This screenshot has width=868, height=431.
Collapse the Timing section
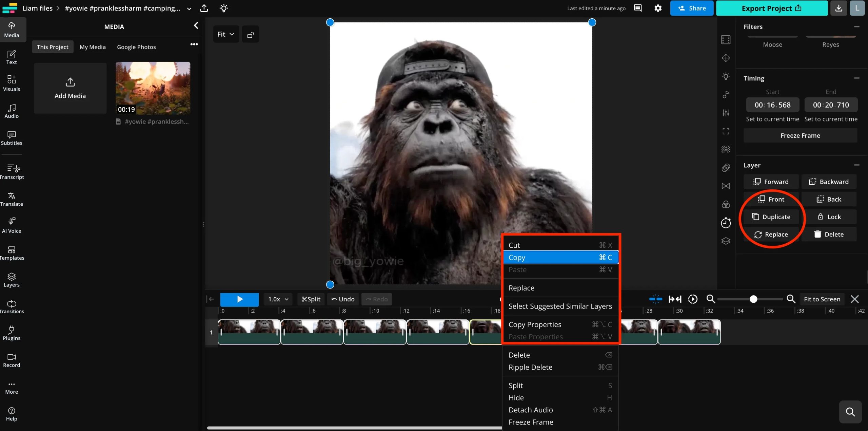click(x=856, y=78)
